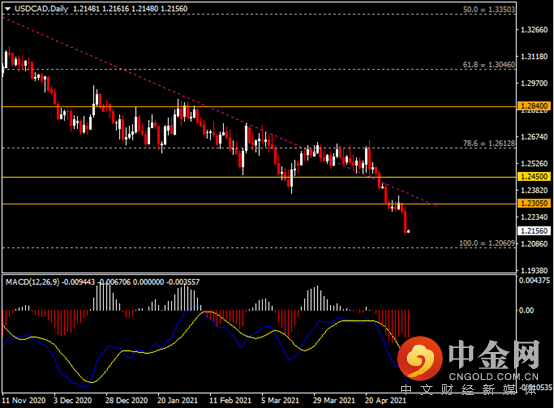Select the 1.24500 horizontal level label
Viewport: 554px width, 408px height.
pos(534,176)
